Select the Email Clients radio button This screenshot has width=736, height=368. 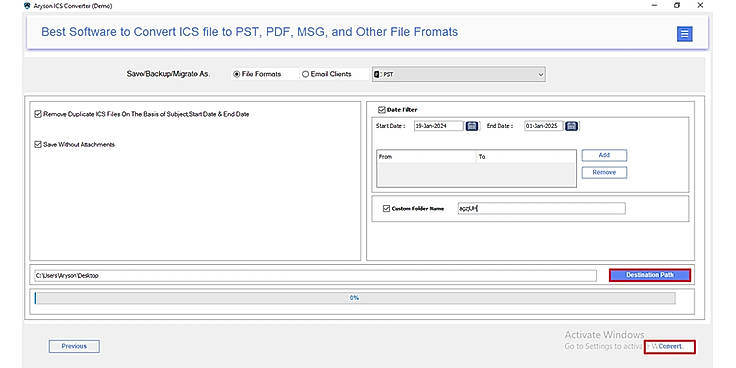coord(306,74)
